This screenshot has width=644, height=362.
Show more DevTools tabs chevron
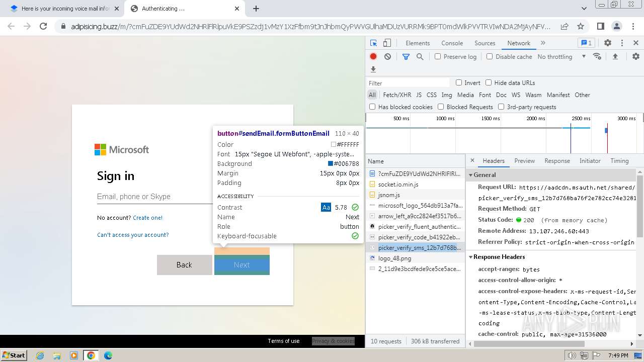click(543, 43)
